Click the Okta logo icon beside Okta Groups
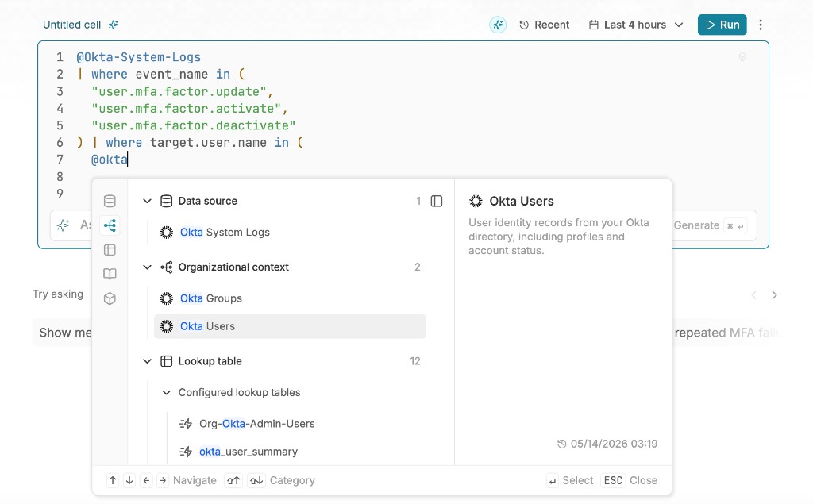Screen dimensions: 813x504 [167, 298]
